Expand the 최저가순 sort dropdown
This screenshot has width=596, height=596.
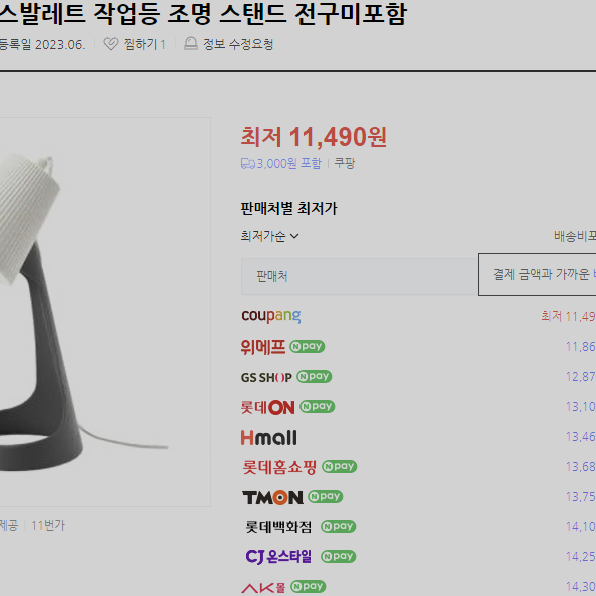point(269,236)
